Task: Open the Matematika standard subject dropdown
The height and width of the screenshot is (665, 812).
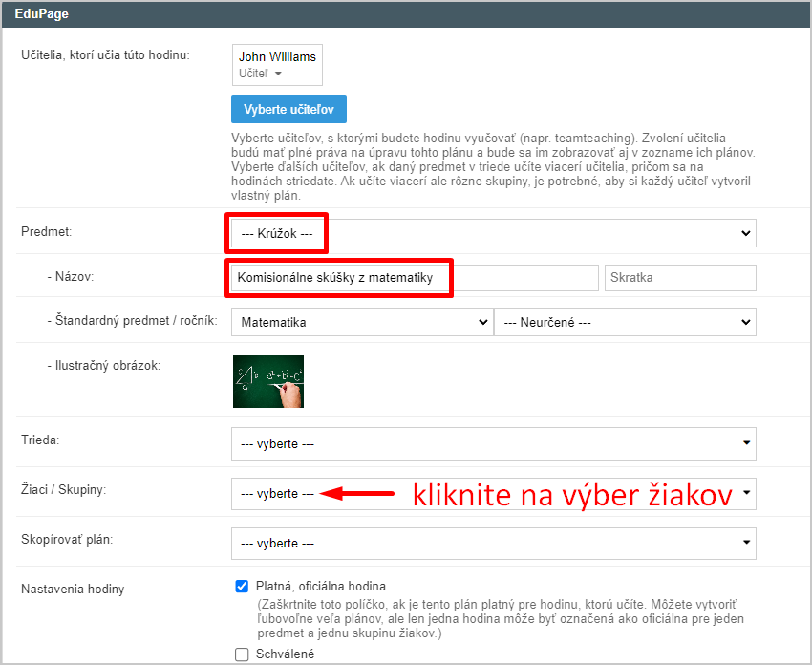Action: coord(362,322)
